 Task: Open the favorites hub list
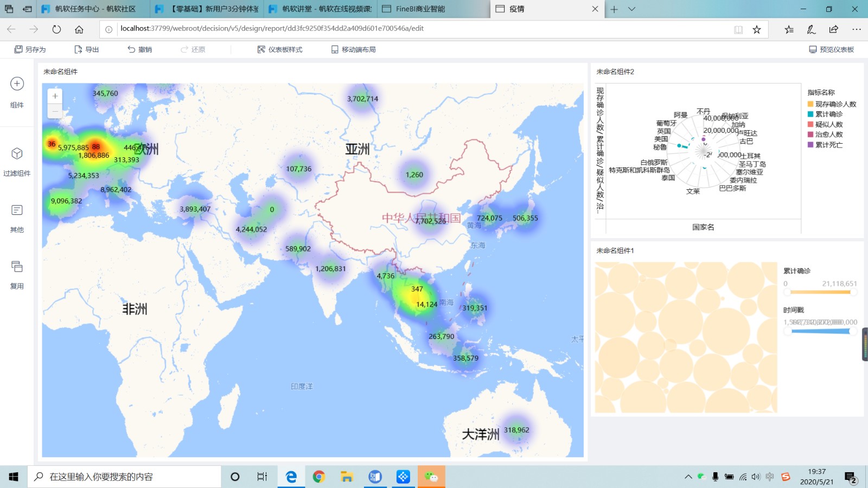(789, 29)
